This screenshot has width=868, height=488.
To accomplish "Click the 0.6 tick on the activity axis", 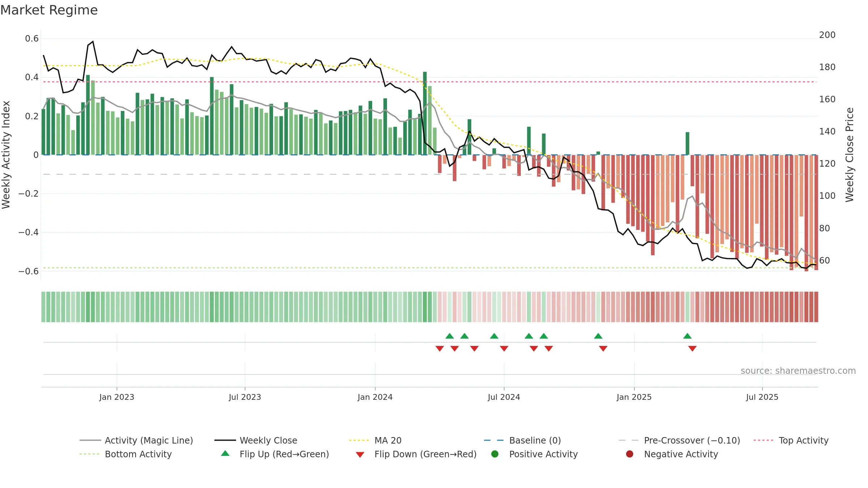I will [32, 38].
